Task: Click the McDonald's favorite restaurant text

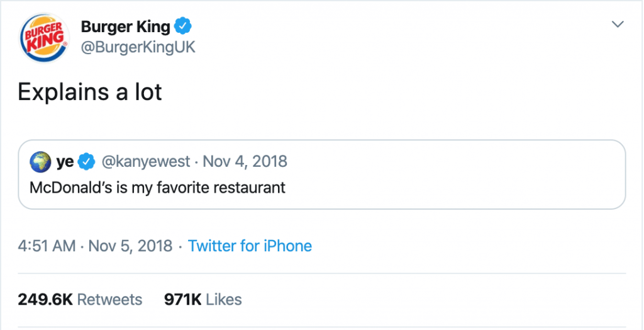Action: coord(157,188)
